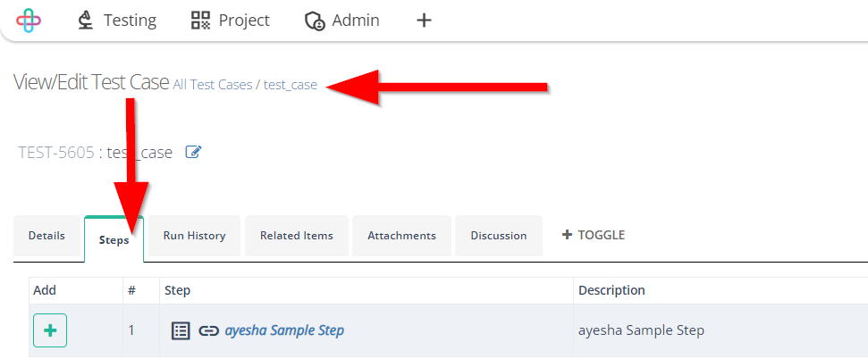Open the All Test Cases breadcrumb link

click(213, 85)
